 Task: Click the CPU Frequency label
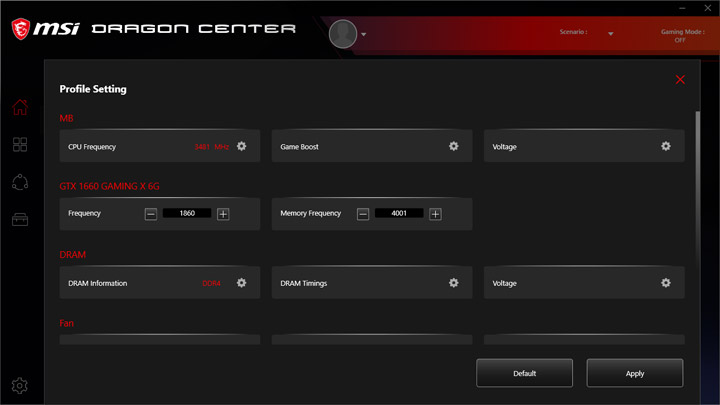(92, 147)
